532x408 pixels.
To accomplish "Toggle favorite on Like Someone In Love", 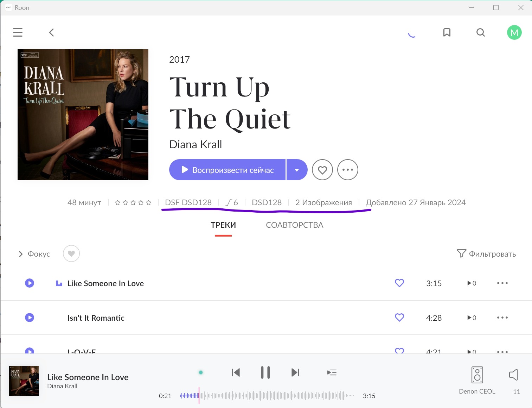I will [399, 283].
